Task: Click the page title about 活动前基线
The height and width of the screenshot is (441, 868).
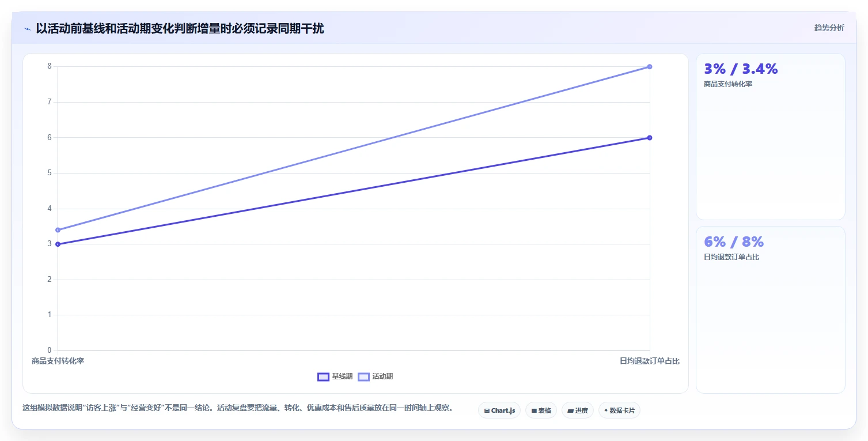Action: [x=180, y=28]
